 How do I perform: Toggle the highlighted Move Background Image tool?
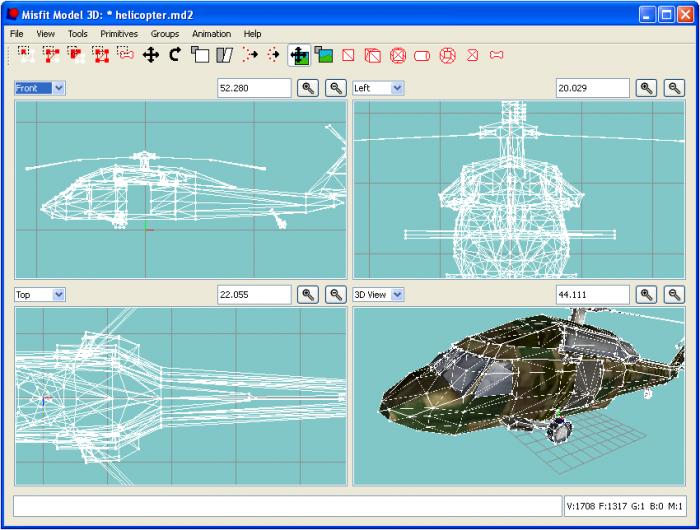[x=299, y=55]
